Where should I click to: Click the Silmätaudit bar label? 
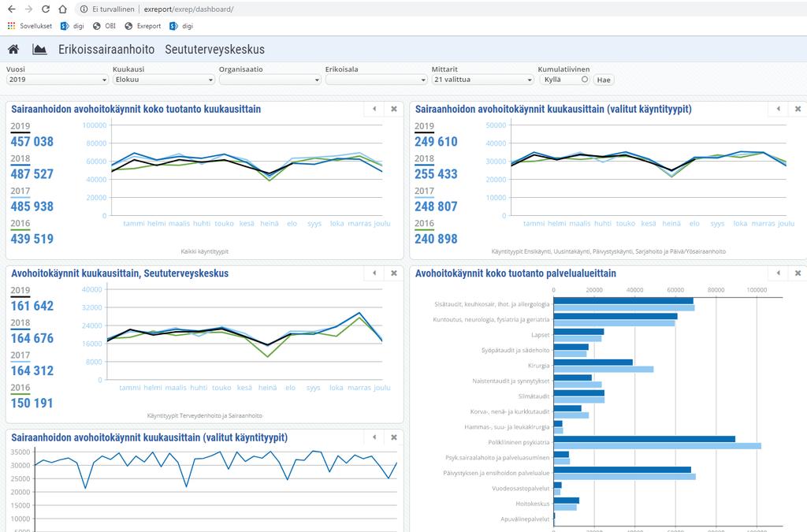pyautogui.click(x=534, y=396)
